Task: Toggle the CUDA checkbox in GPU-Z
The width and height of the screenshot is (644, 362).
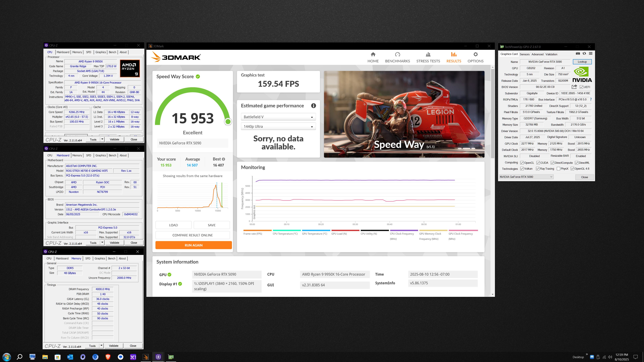Action: pos(538,163)
